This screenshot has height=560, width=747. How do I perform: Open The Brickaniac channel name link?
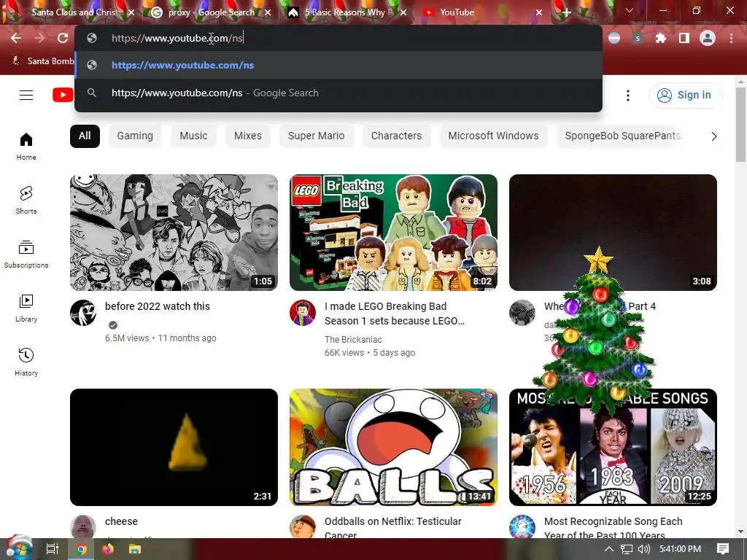click(353, 340)
